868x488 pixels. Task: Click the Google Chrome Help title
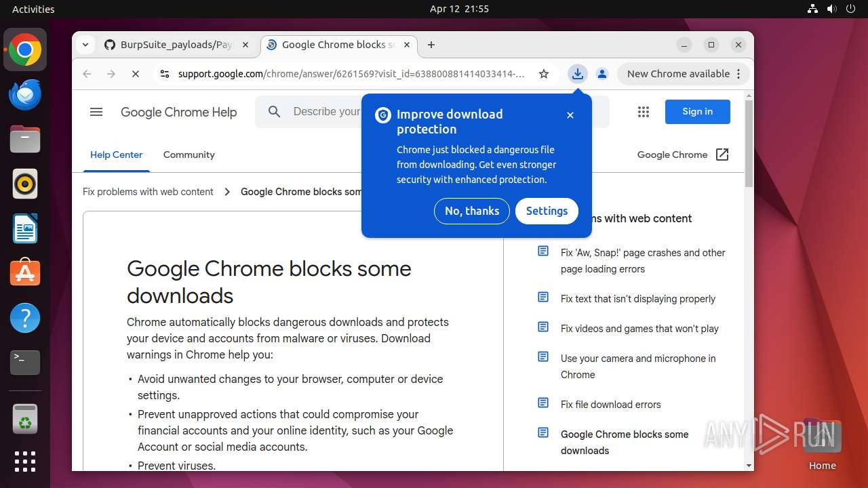178,113
